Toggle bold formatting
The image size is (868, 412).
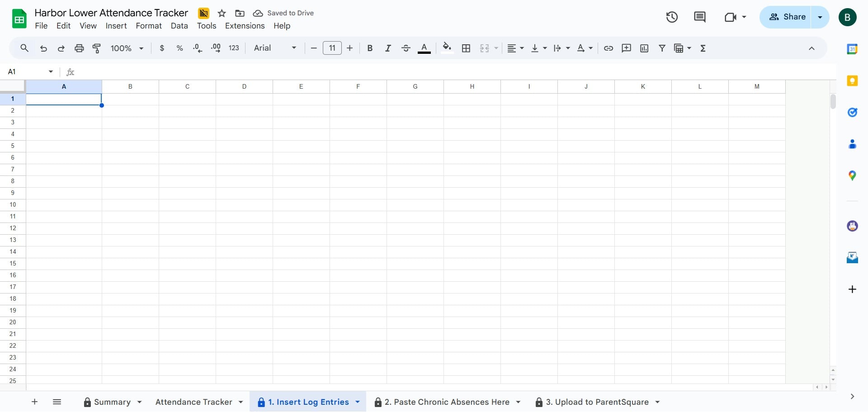(370, 48)
